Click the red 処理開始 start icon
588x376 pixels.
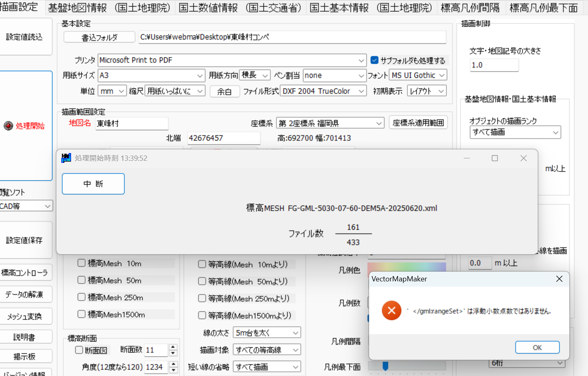[x=9, y=126]
